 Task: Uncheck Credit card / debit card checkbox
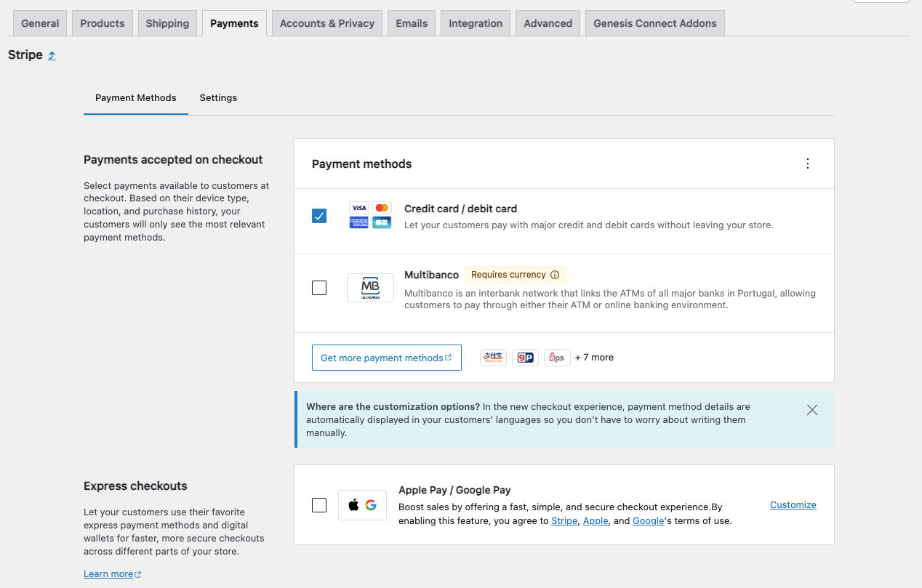click(319, 216)
